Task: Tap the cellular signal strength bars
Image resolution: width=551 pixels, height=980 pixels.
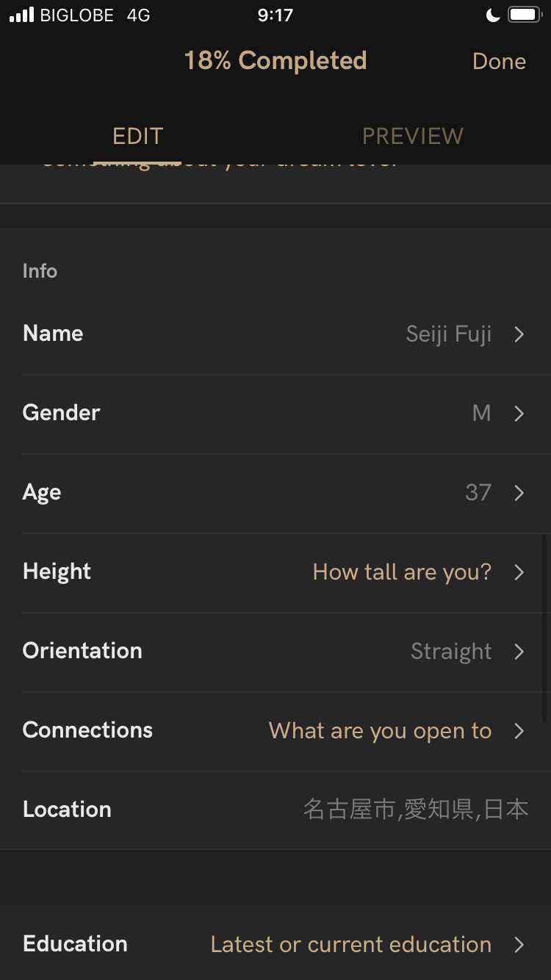Action: [22, 15]
